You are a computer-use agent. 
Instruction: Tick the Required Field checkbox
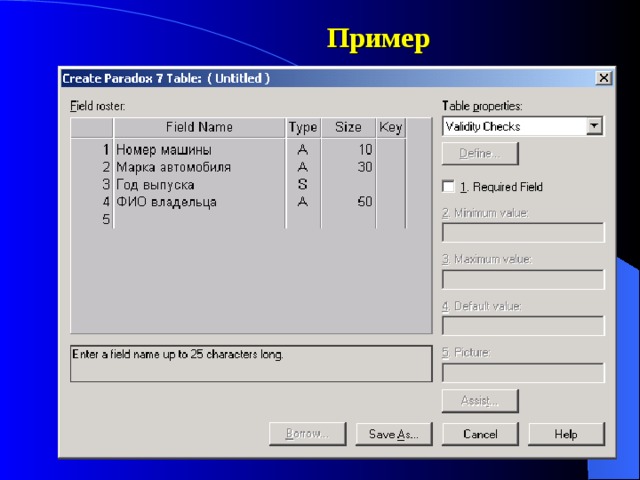[448, 187]
